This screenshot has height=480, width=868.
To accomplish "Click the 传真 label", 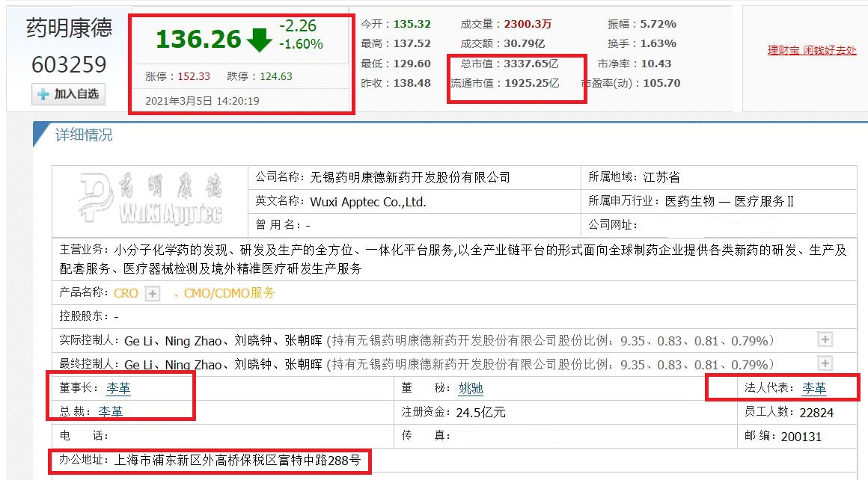I will click(426, 436).
